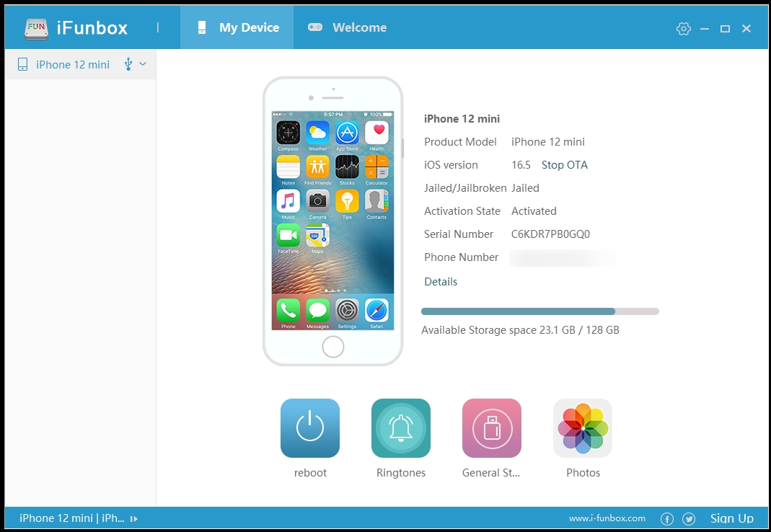Open the Ringtones bell icon
This screenshot has height=532, width=771.
(401, 427)
